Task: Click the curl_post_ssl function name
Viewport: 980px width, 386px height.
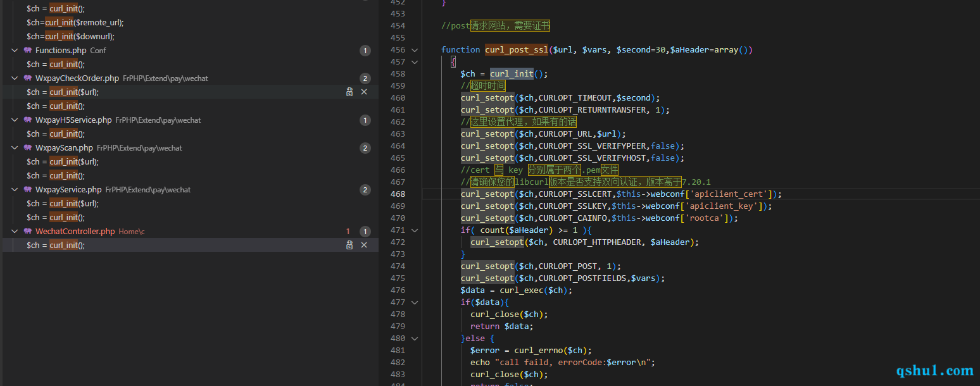Action: coord(517,49)
